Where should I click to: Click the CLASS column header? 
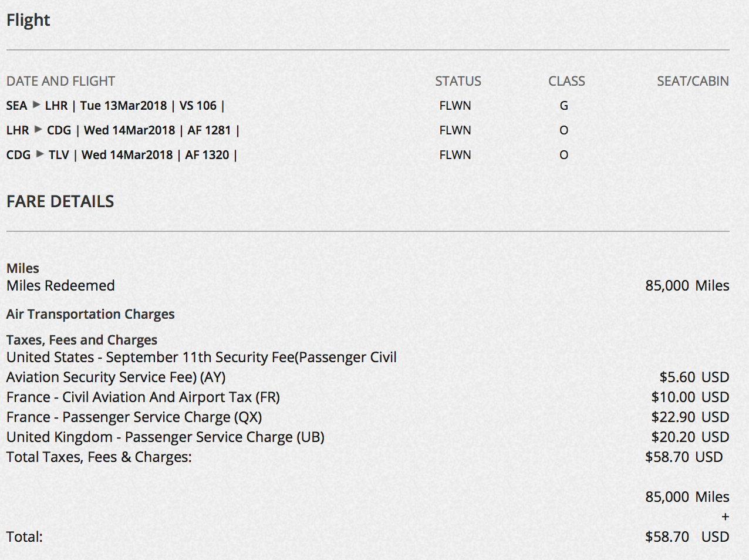(x=566, y=81)
